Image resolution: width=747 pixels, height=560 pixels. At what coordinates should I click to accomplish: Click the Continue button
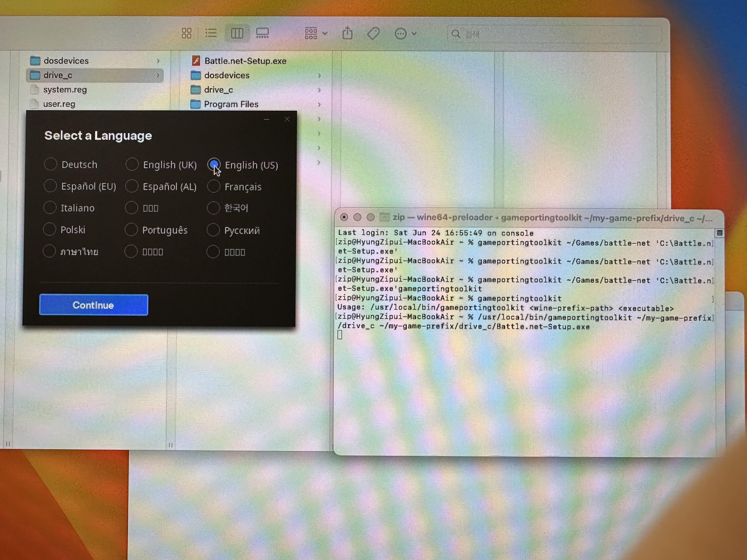[94, 305]
